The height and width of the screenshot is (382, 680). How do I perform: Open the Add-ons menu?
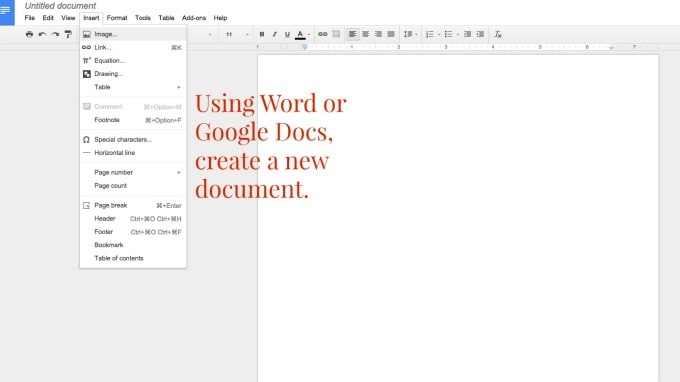click(193, 18)
